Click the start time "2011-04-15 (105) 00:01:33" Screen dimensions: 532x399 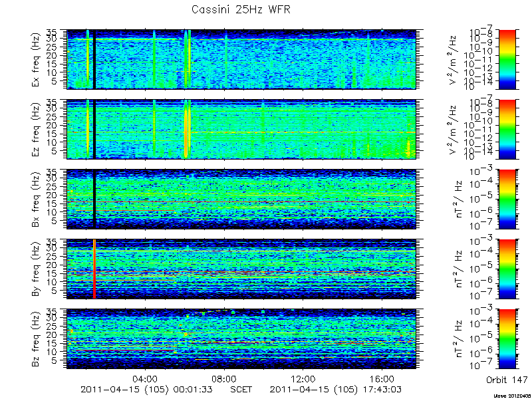(146, 389)
